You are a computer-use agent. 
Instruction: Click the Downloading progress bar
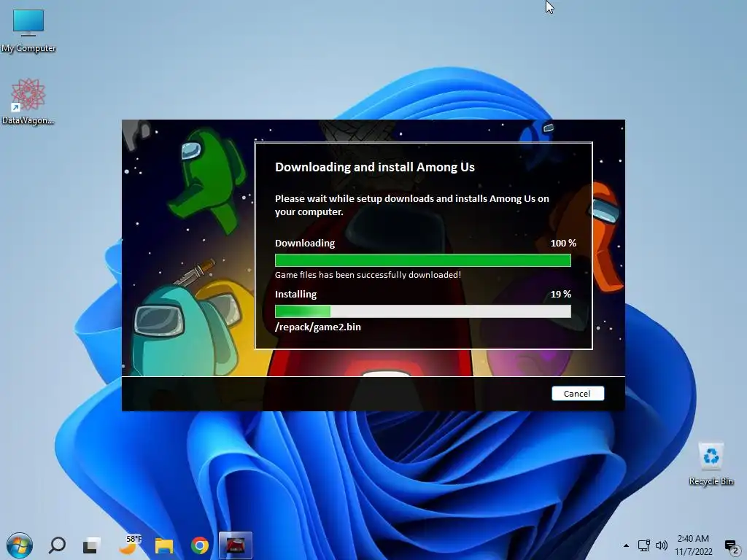coord(422,260)
